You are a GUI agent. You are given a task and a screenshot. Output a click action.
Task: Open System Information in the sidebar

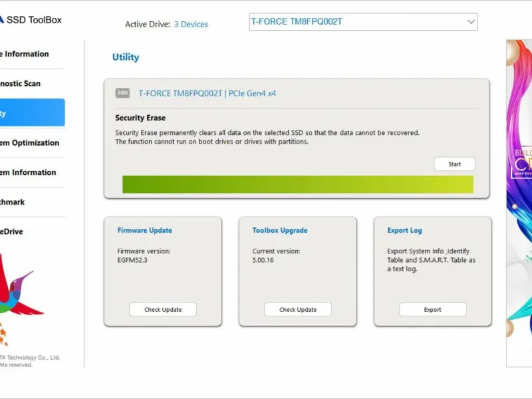(x=32, y=172)
